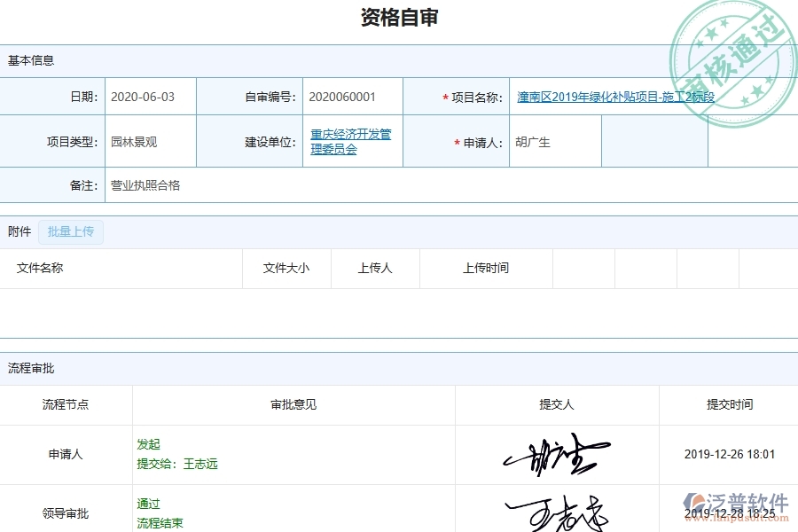Viewport: 798px width, 532px height.
Task: Open the 重庆经济开发管理委员会 unit link
Action: 352,142
